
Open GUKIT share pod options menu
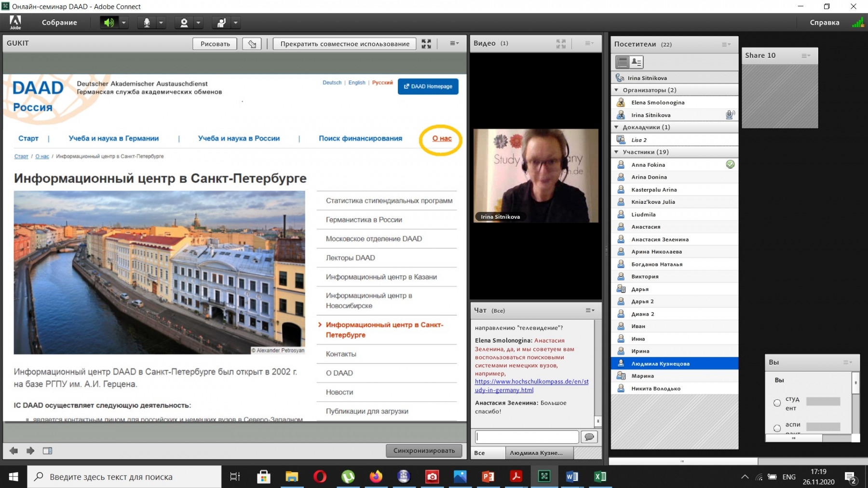click(x=454, y=43)
